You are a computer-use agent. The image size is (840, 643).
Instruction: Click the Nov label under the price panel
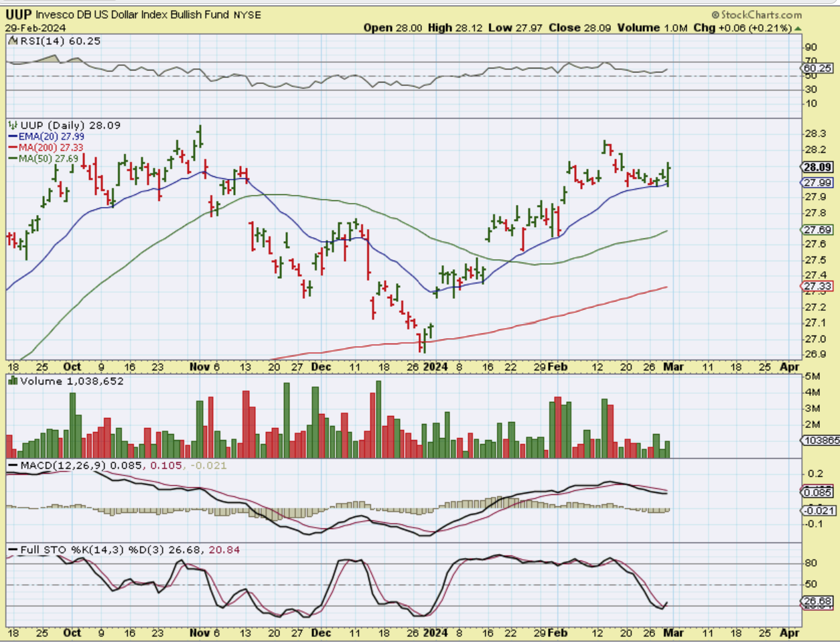pyautogui.click(x=199, y=367)
